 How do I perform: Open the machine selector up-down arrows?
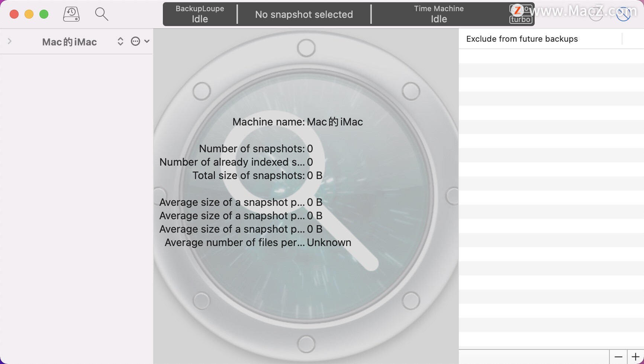(x=120, y=41)
